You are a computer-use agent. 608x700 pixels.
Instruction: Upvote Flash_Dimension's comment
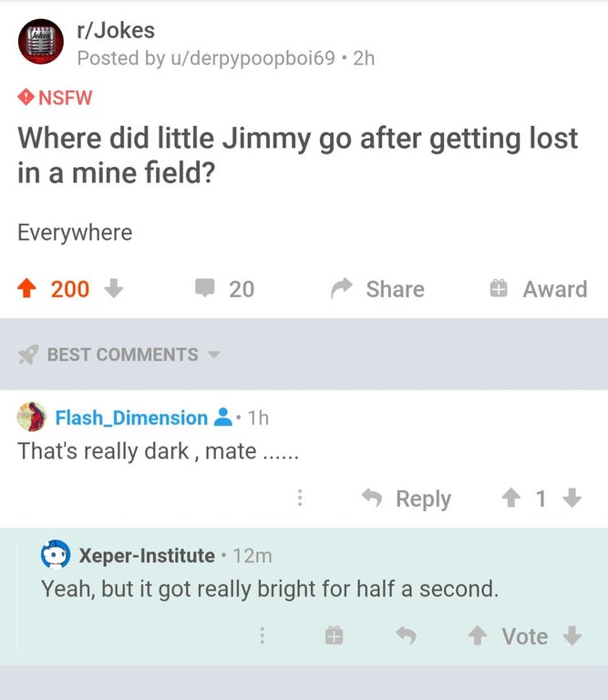[x=511, y=499]
